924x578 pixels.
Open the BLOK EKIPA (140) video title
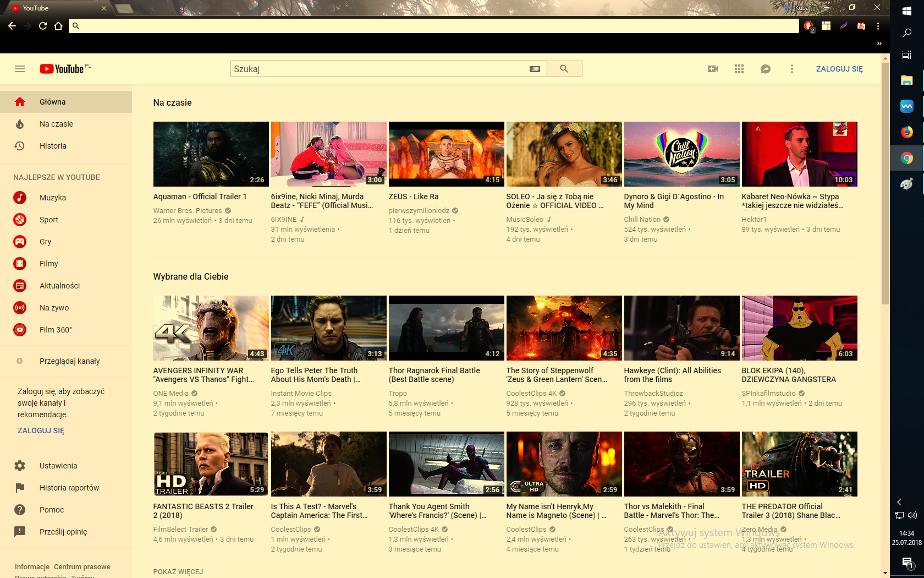pyautogui.click(x=789, y=375)
